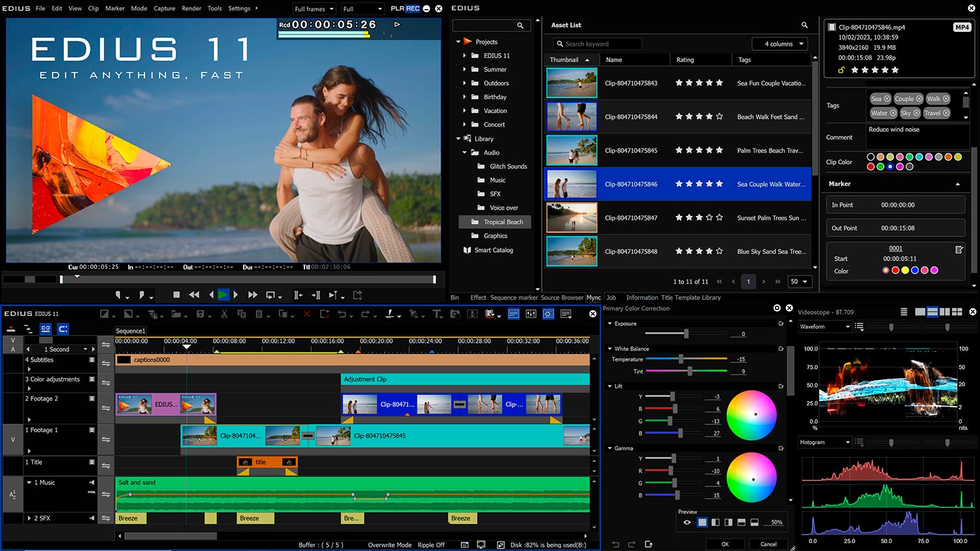980x551 pixels.
Task: Remove the 'Couple' tag from the clip
Action: pos(919,99)
